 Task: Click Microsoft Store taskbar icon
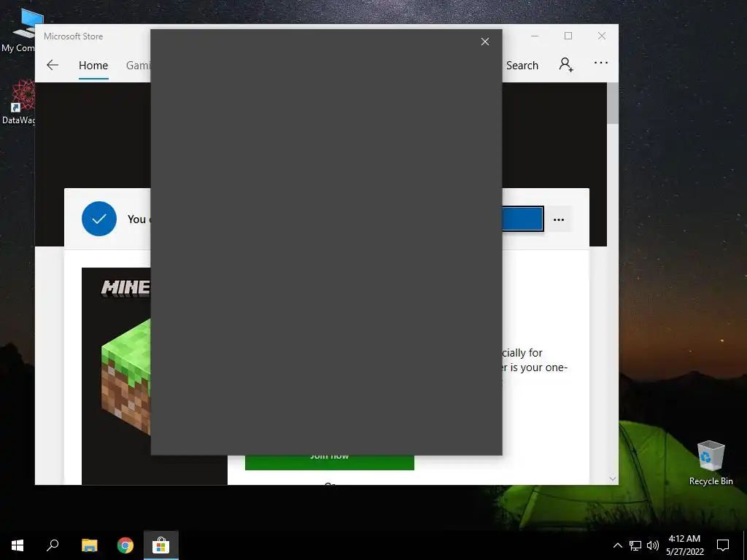coord(161,545)
